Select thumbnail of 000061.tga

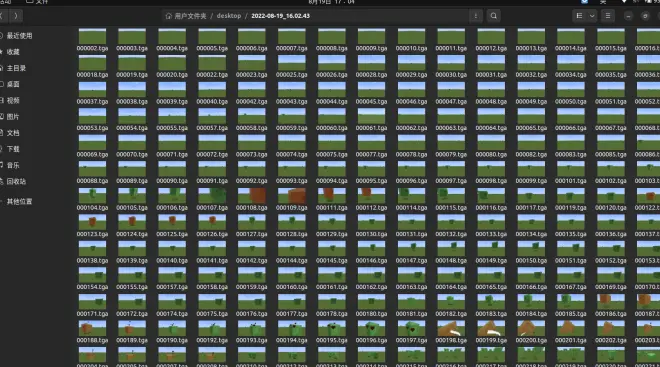(x=371, y=116)
